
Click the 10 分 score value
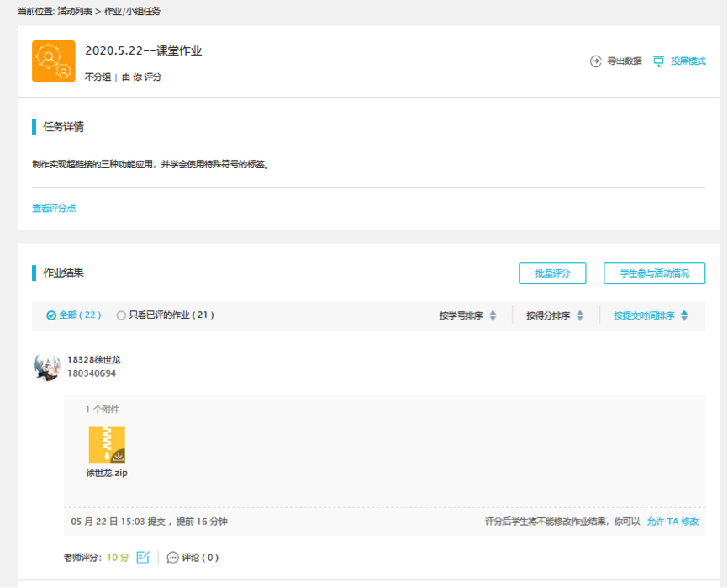coord(118,558)
